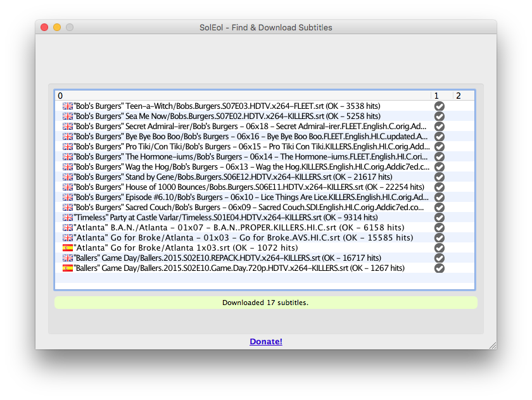Click checkmark icon for Bye Bye Boo Boo row
The image size is (532, 400).
tap(440, 137)
